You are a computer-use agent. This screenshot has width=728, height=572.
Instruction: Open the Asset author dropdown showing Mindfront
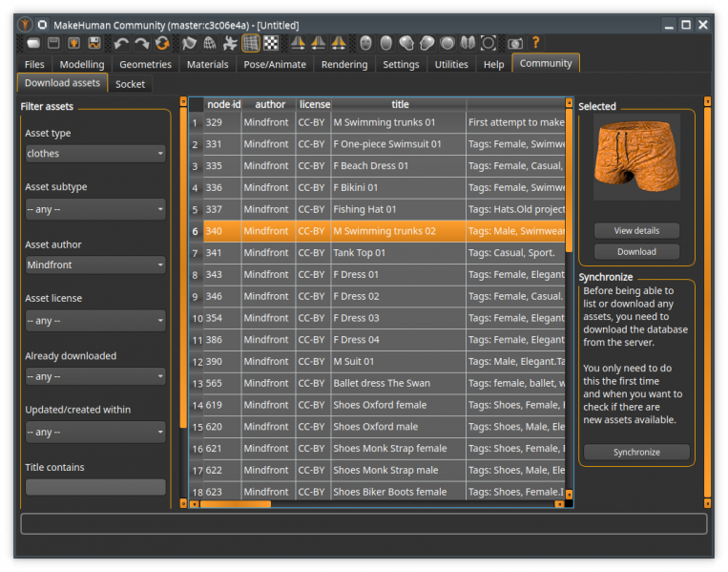95,265
